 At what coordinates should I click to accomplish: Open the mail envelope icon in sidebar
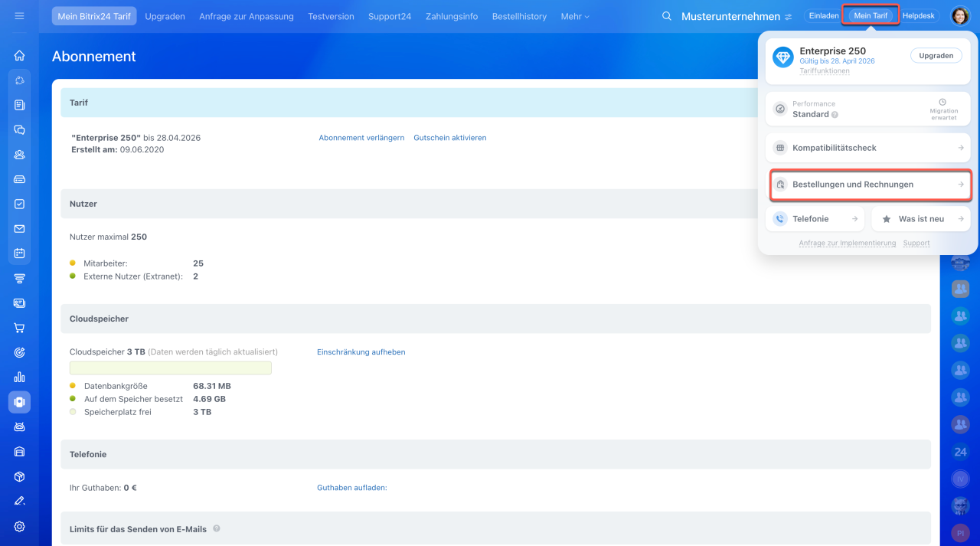point(19,229)
